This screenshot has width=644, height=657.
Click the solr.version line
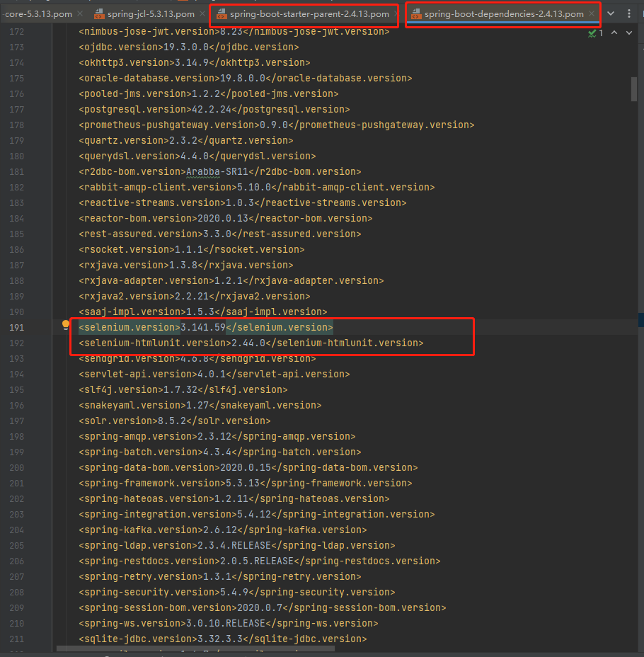coord(175,421)
